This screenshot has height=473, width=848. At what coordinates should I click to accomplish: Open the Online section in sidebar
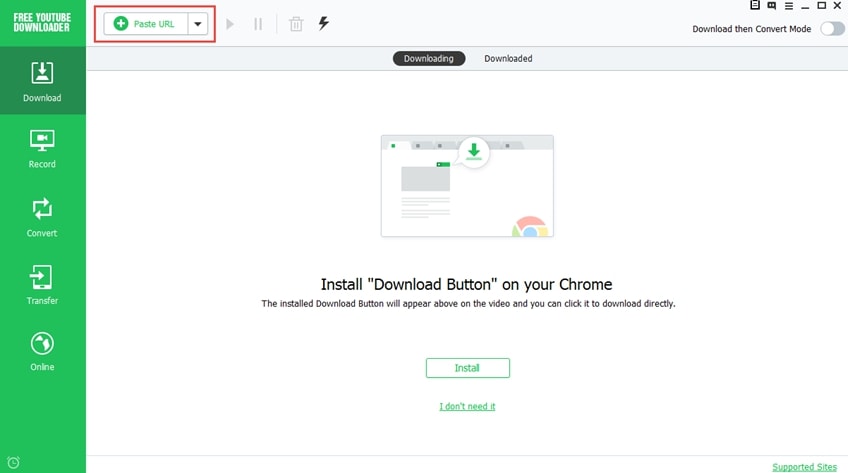[x=42, y=351]
